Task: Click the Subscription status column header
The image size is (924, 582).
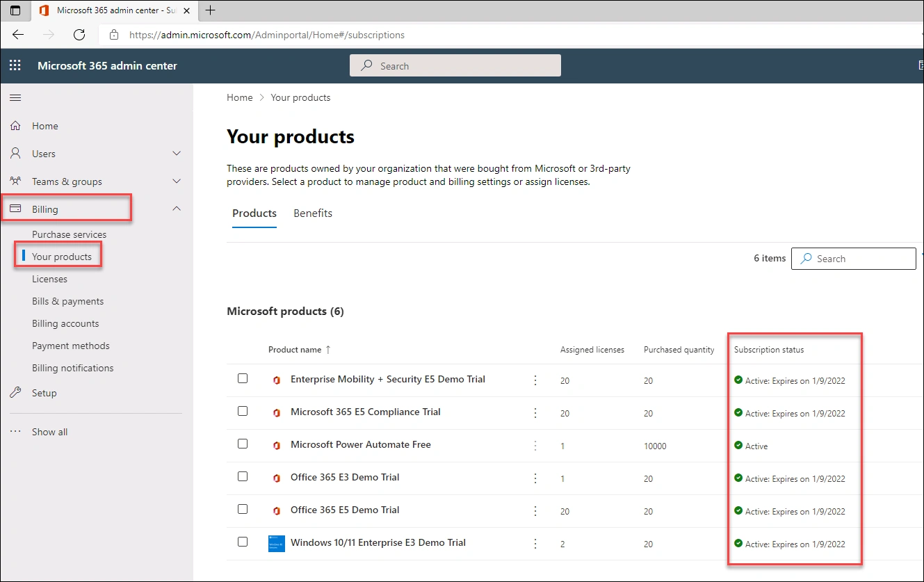Action: point(769,350)
